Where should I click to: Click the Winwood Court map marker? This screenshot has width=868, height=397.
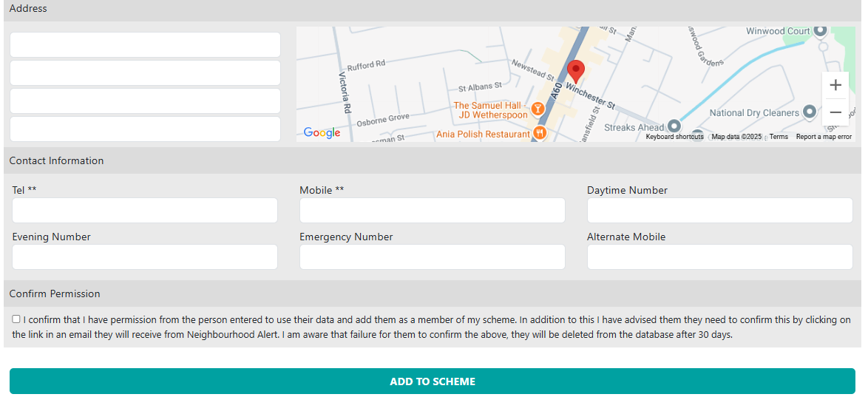tap(820, 31)
